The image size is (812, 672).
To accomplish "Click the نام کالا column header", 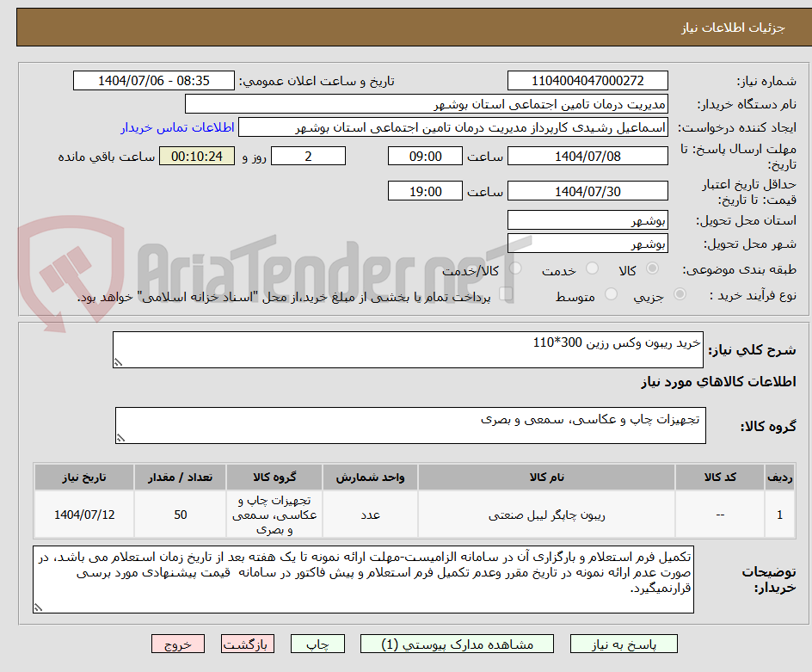I will (546, 478).
